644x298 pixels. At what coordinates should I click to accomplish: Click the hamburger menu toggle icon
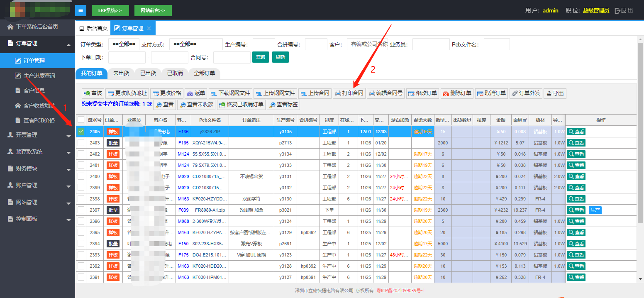point(80,10)
